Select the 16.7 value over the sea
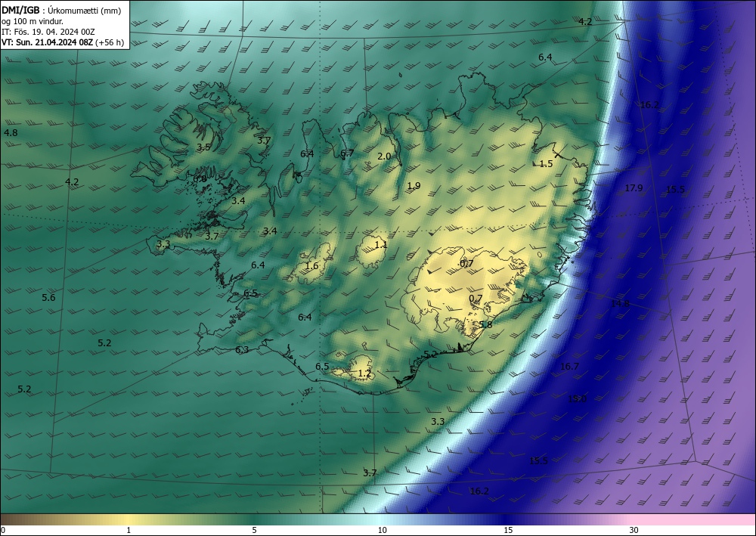 pyautogui.click(x=569, y=367)
